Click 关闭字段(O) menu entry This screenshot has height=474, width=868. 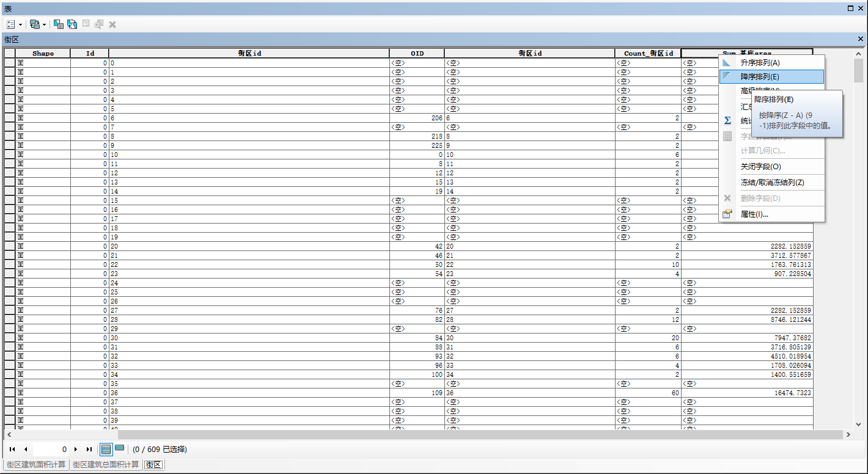coord(760,167)
